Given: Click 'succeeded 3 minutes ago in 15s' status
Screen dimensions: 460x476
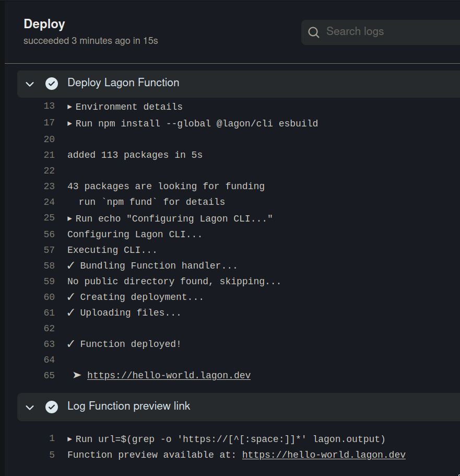Looking at the screenshot, I should 91,41.
